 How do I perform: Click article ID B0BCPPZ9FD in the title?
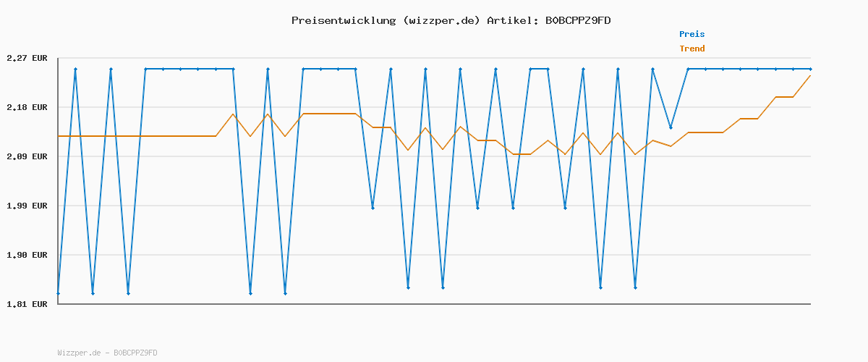(x=577, y=20)
